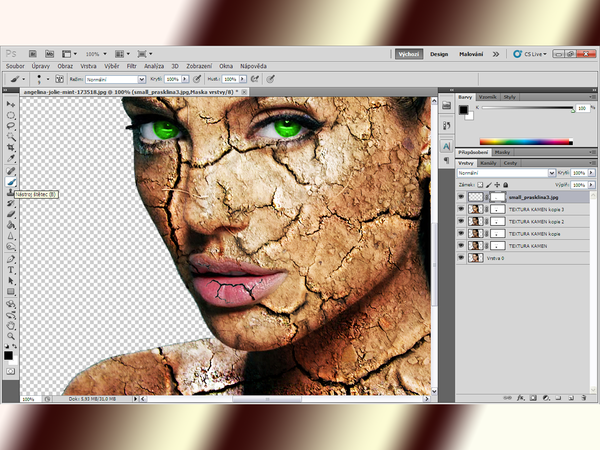Select the Lasso tool
Viewport: 600px width, 450px height.
pyautogui.click(x=10, y=126)
